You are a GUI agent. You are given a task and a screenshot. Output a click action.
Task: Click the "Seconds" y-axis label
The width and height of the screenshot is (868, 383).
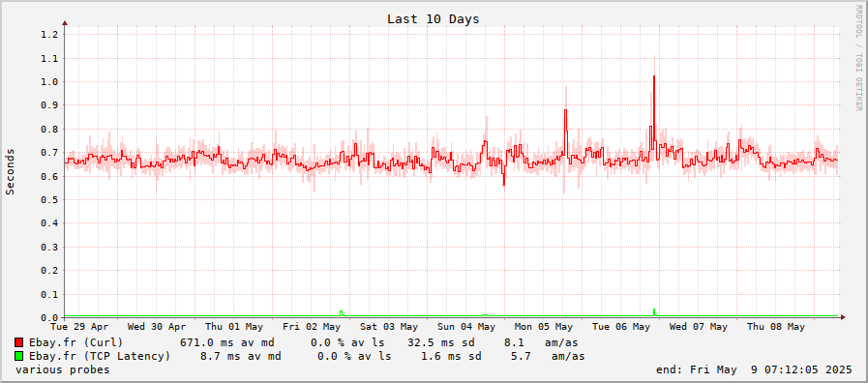point(10,171)
